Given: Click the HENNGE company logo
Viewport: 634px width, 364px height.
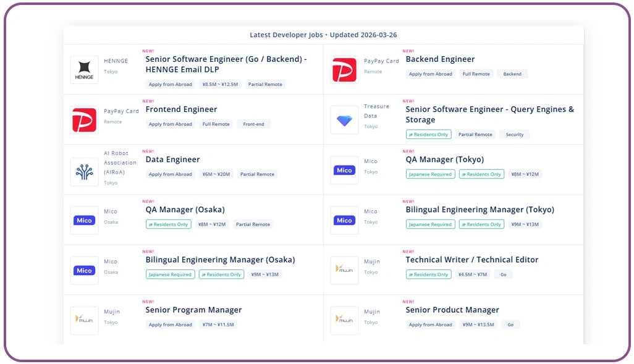Looking at the screenshot, I should pos(84,70).
